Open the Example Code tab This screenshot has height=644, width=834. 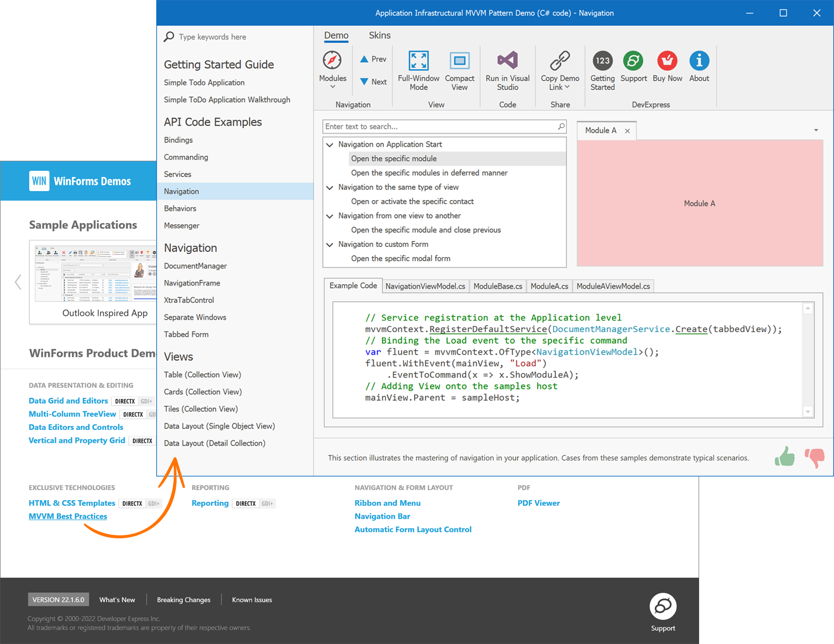(x=353, y=285)
